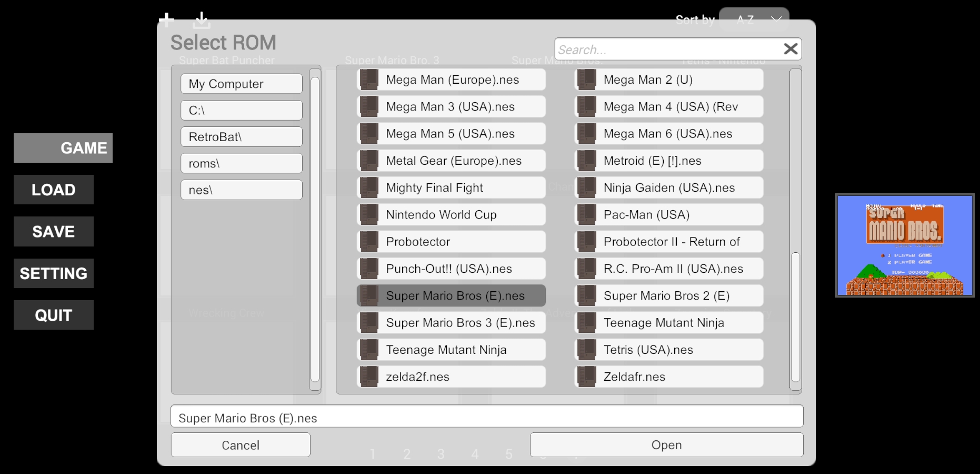The image size is (980, 474).
Task: Click the download import icon
Action: [201, 20]
